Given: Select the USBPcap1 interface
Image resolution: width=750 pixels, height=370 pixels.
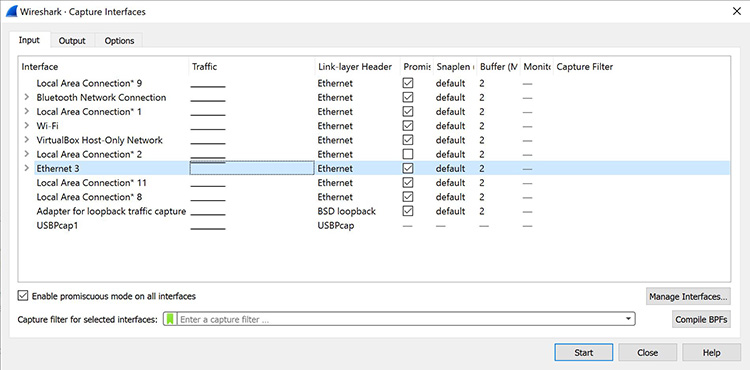Looking at the screenshot, I should coord(57,225).
